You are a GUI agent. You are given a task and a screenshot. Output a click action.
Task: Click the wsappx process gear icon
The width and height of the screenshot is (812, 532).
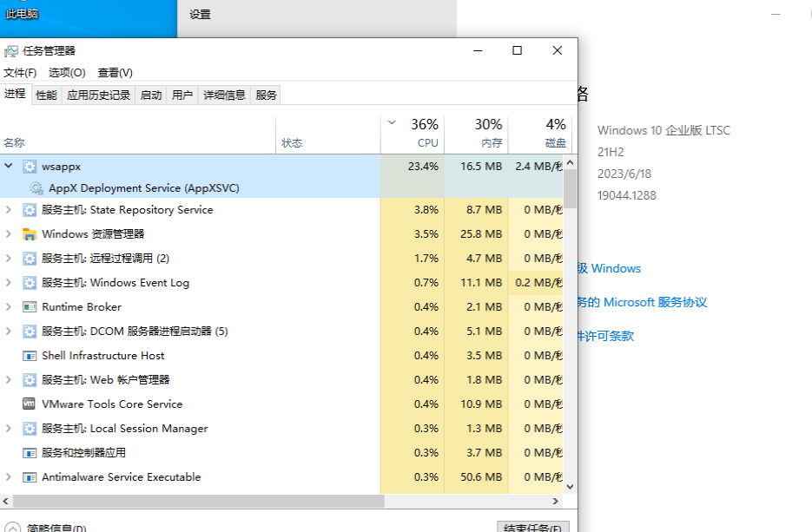click(x=30, y=167)
